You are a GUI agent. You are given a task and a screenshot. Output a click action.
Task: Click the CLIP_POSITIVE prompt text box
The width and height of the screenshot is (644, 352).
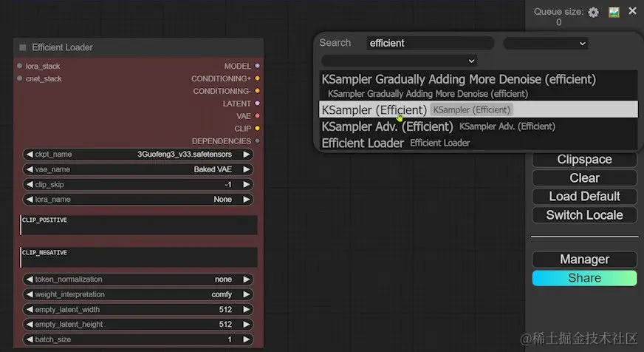tap(139, 225)
